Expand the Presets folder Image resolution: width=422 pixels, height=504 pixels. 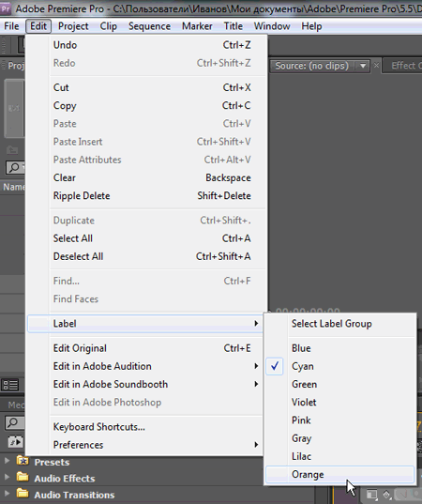(x=7, y=461)
